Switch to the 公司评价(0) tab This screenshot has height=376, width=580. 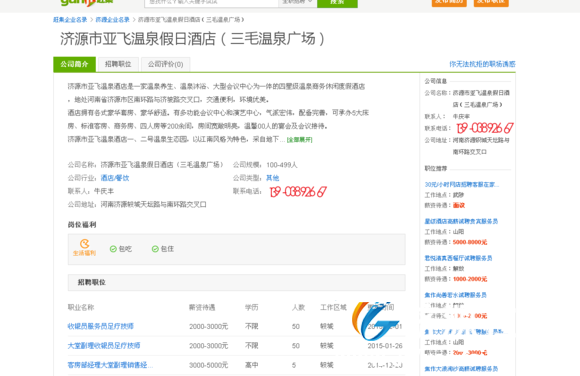click(165, 64)
